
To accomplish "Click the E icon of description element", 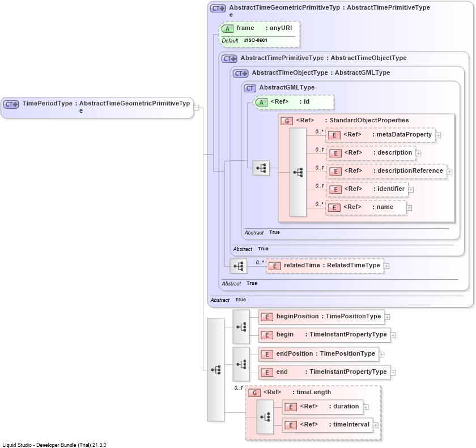I will (335, 153).
